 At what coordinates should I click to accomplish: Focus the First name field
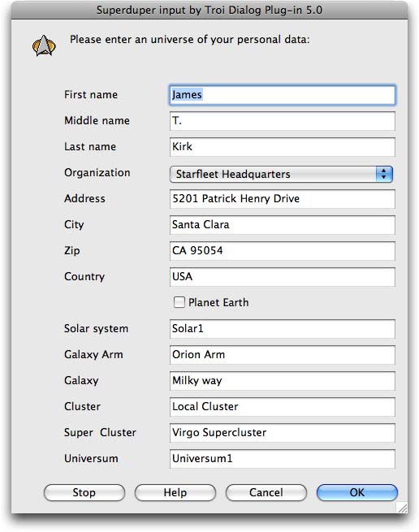pos(283,95)
